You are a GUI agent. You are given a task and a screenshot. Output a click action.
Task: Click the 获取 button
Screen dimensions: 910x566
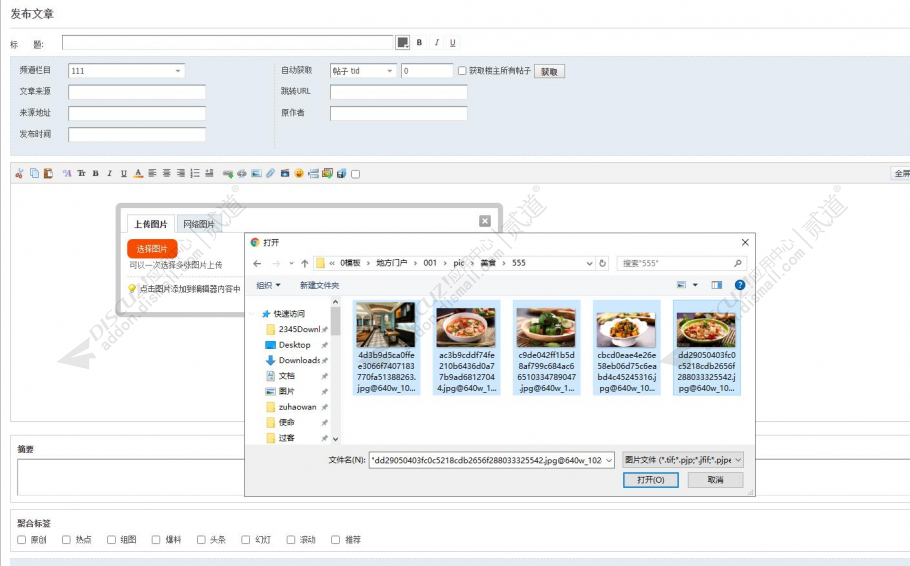549,71
